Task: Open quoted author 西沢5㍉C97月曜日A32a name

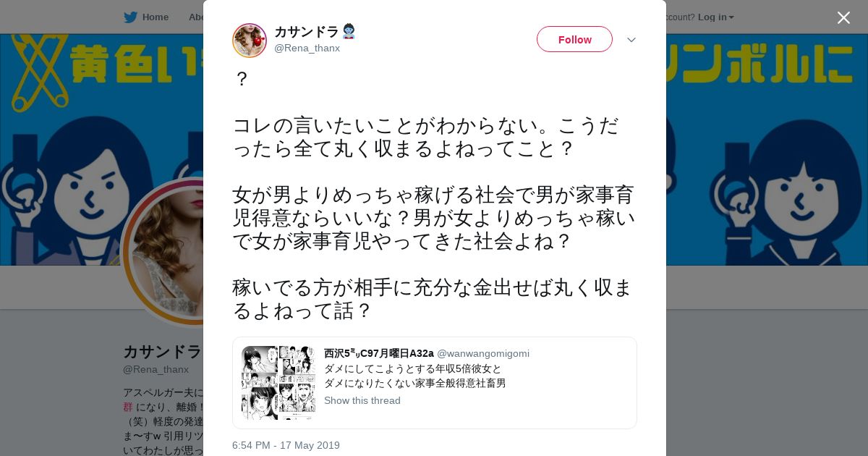Action: click(378, 353)
